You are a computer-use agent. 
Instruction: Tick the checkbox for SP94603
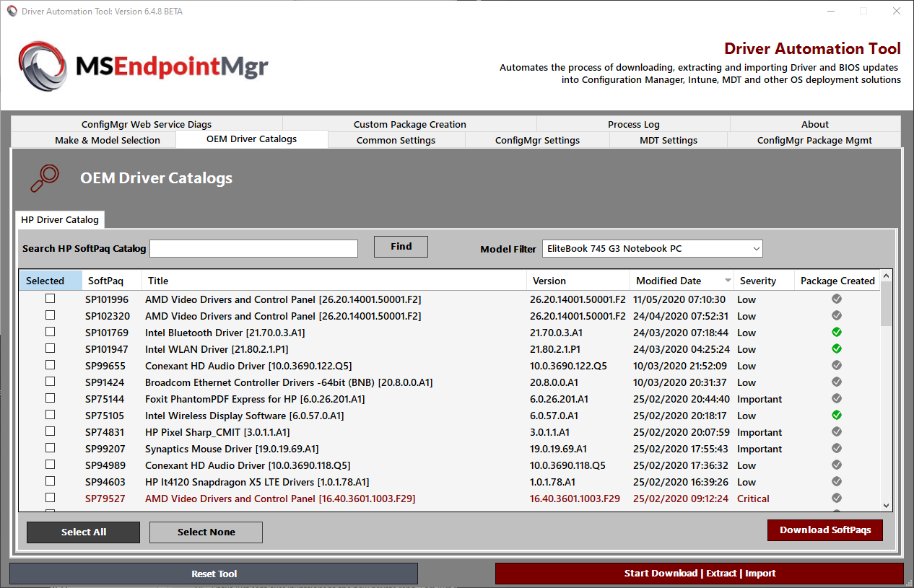(51, 481)
